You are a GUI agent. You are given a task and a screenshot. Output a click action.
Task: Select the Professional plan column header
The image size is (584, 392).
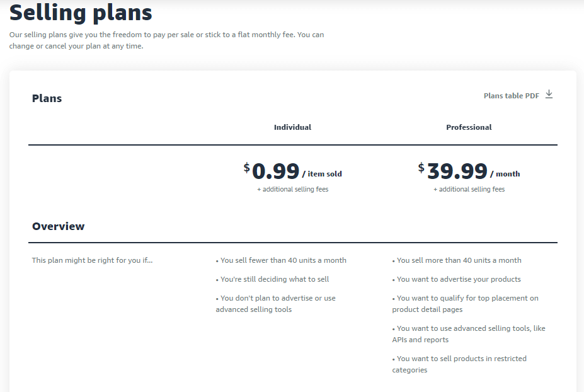coord(469,127)
